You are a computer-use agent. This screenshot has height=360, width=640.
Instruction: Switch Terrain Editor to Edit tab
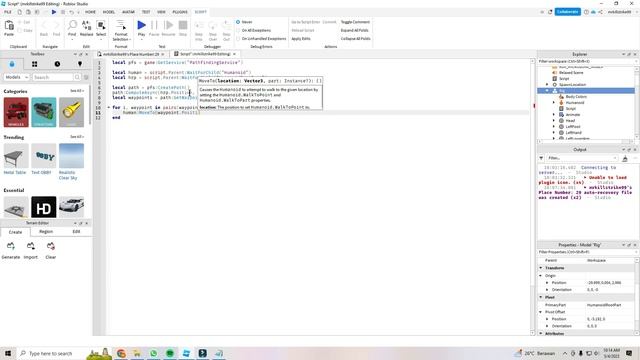[76, 231]
